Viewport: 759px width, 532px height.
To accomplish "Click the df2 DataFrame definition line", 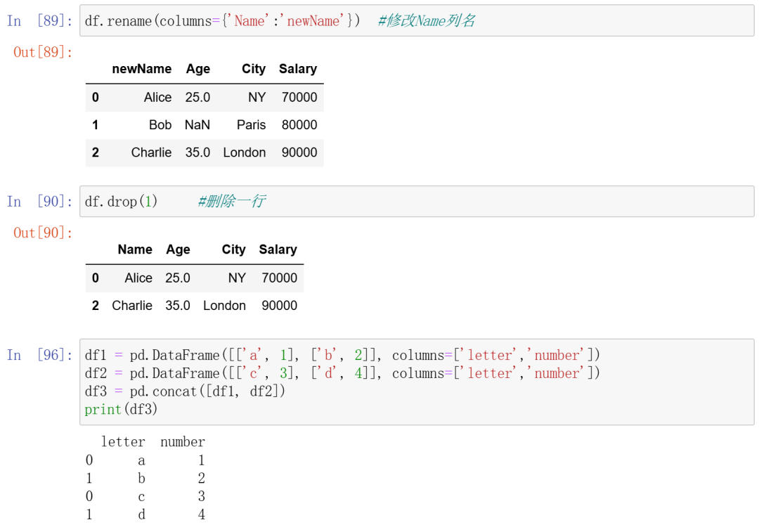I will (342, 373).
